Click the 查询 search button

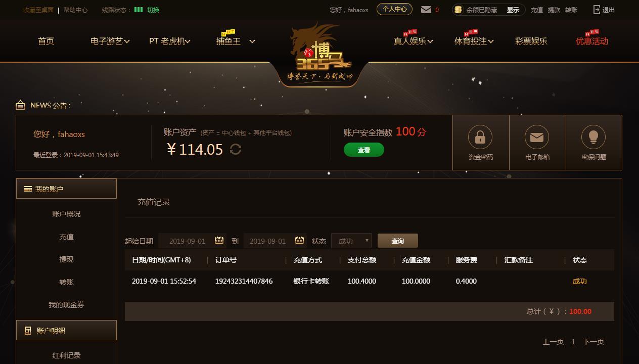(x=398, y=241)
